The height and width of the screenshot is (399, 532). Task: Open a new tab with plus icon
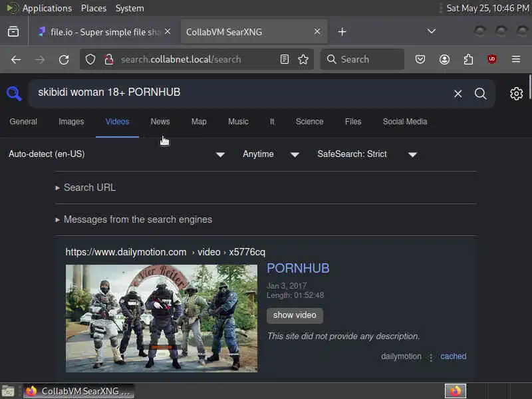(x=342, y=32)
